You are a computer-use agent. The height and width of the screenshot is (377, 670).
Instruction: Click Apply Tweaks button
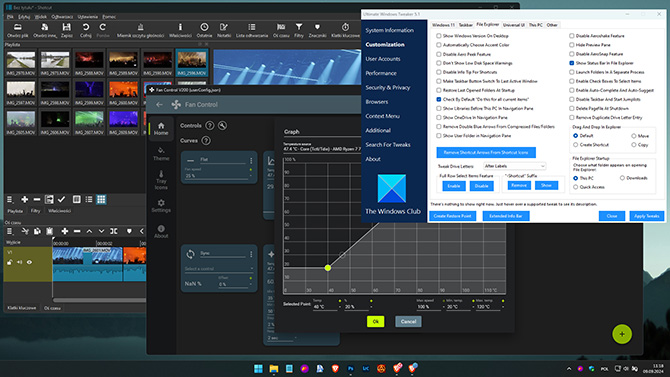point(646,216)
